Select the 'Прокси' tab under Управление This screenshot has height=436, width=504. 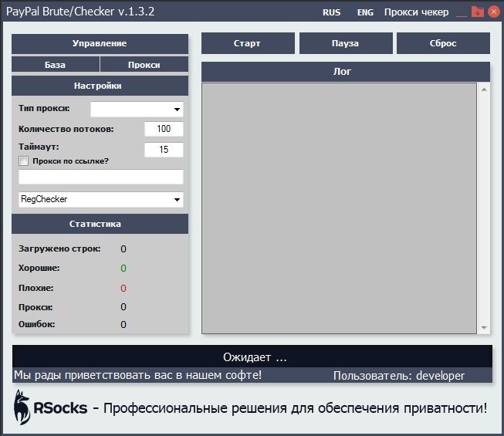click(144, 65)
